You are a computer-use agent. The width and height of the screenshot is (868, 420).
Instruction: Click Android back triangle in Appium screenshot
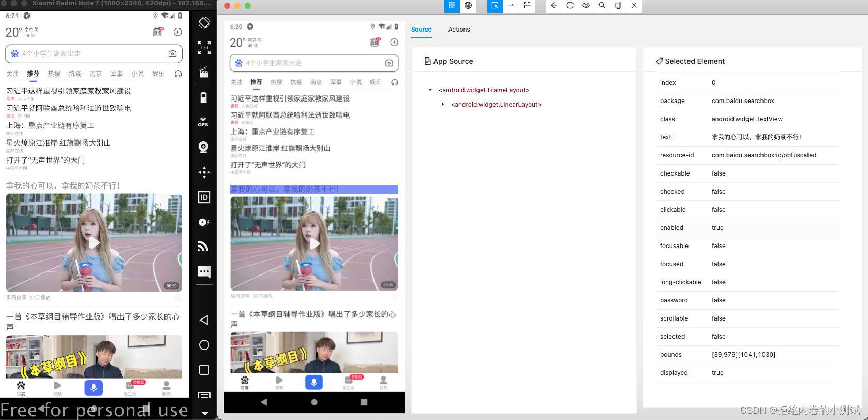point(264,402)
